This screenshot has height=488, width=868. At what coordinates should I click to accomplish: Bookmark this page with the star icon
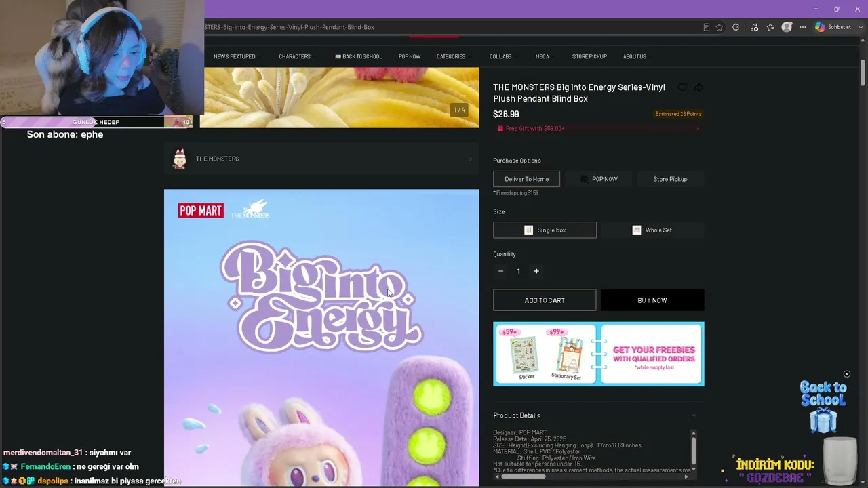click(719, 27)
